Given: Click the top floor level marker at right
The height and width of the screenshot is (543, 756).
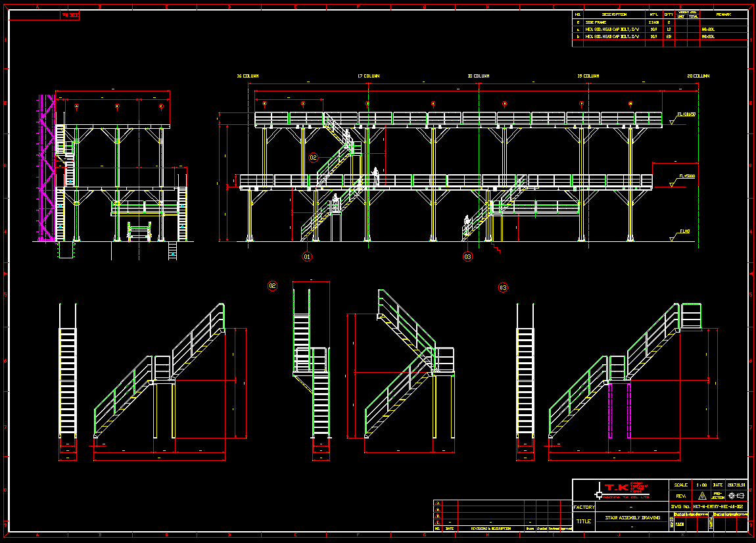Looking at the screenshot, I should click(686, 114).
